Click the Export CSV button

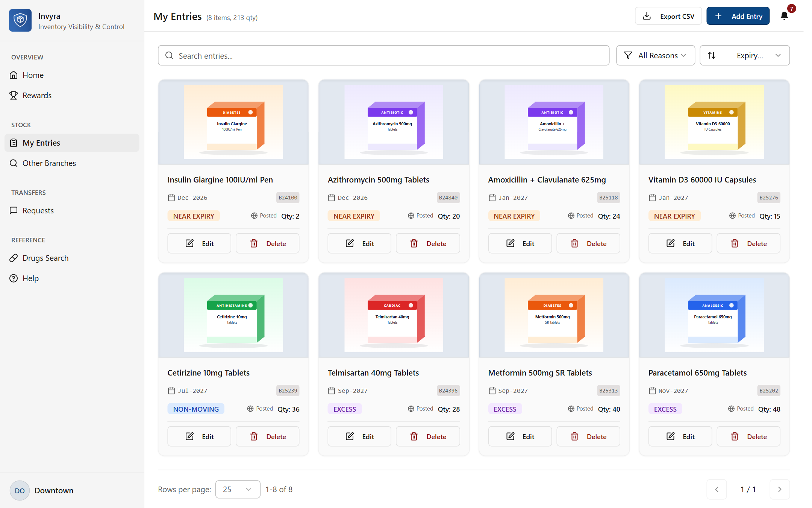click(668, 16)
